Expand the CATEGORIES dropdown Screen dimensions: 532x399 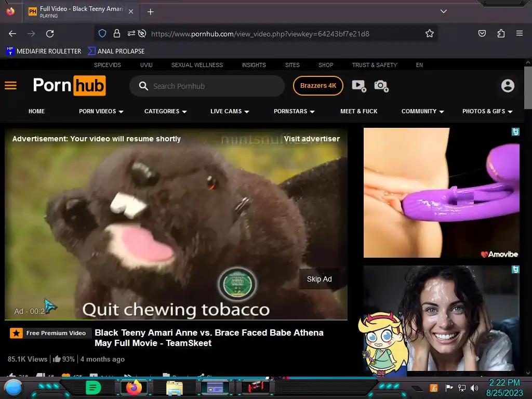pyautogui.click(x=166, y=111)
